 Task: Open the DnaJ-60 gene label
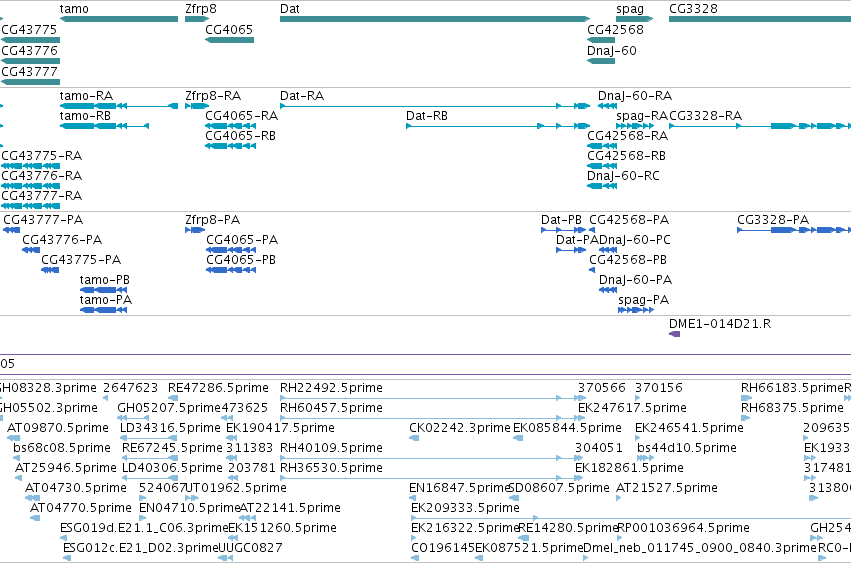[x=612, y=50]
